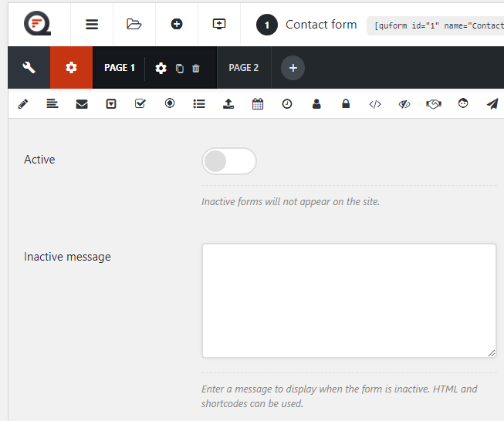Add a Password lock element
The width and height of the screenshot is (504, 421).
(x=346, y=103)
